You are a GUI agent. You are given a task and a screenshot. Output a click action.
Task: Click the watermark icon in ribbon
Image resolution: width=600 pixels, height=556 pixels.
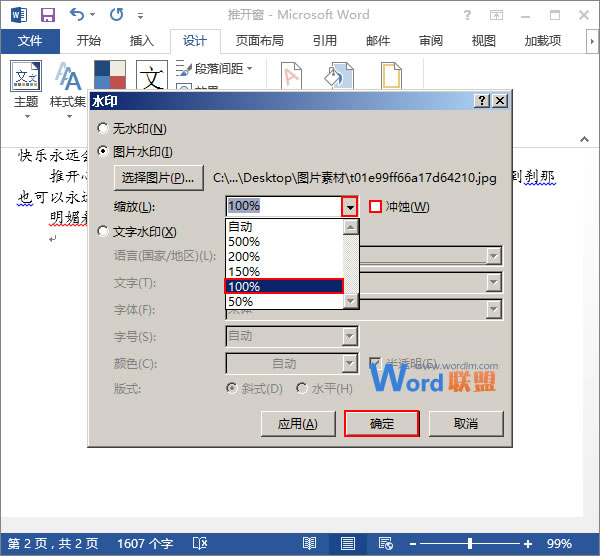(x=292, y=76)
